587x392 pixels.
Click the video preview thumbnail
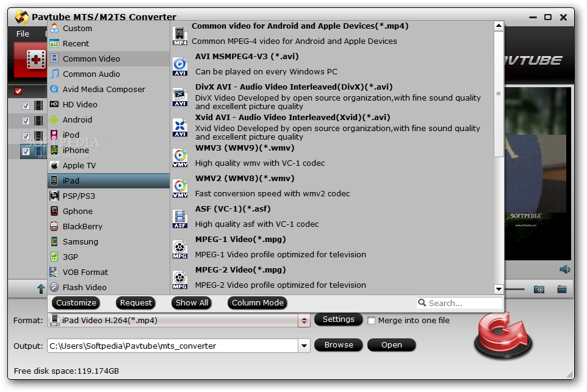point(538,174)
